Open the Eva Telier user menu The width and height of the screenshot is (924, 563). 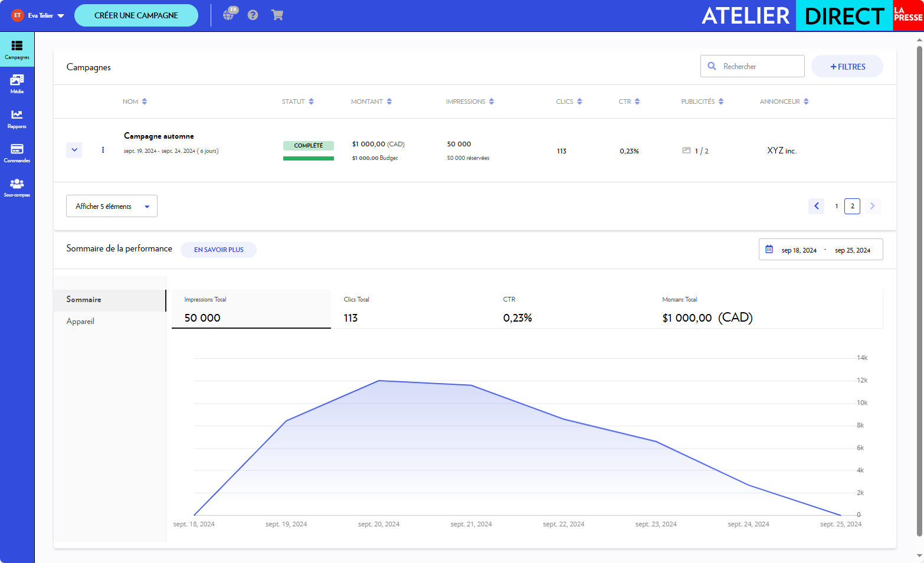click(x=39, y=15)
